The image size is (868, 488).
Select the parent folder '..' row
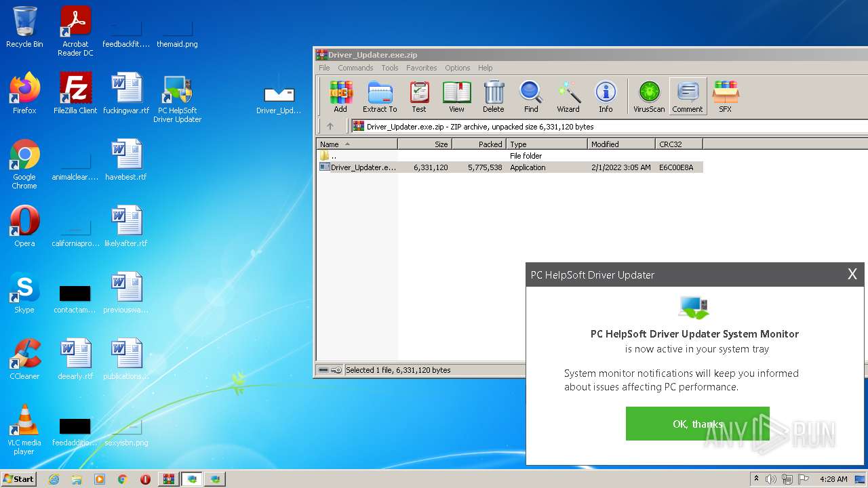tap(510, 156)
